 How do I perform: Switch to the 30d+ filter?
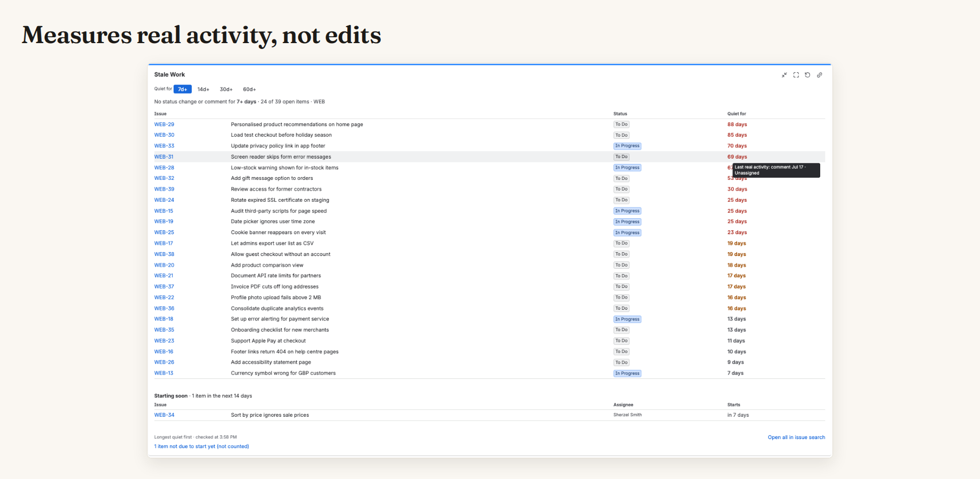point(226,89)
